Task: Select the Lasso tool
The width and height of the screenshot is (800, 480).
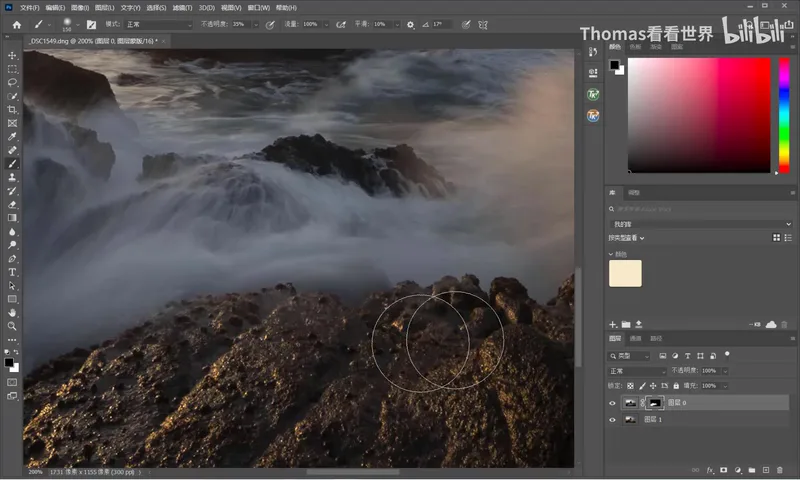Action: tap(12, 82)
